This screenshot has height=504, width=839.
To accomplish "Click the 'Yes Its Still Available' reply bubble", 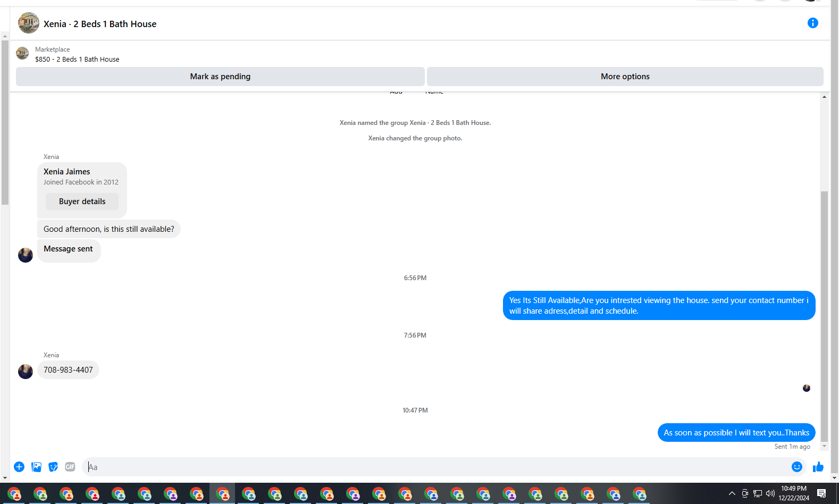I will pos(659,306).
